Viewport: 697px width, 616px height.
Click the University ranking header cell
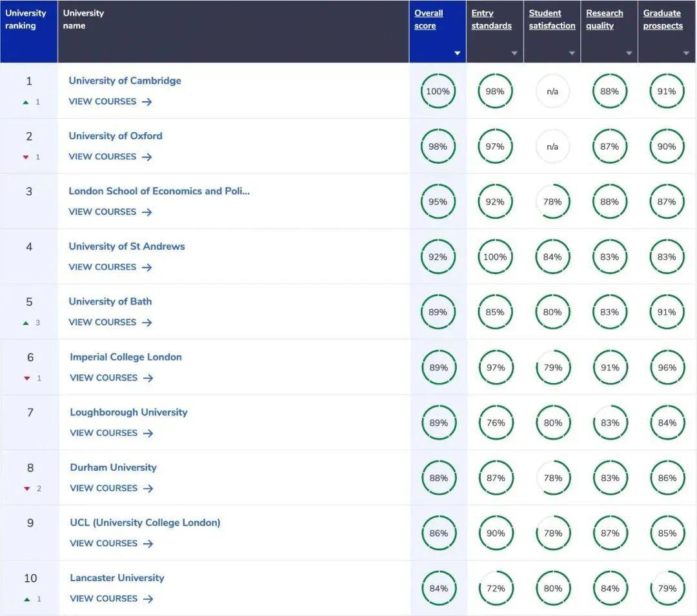[28, 31]
